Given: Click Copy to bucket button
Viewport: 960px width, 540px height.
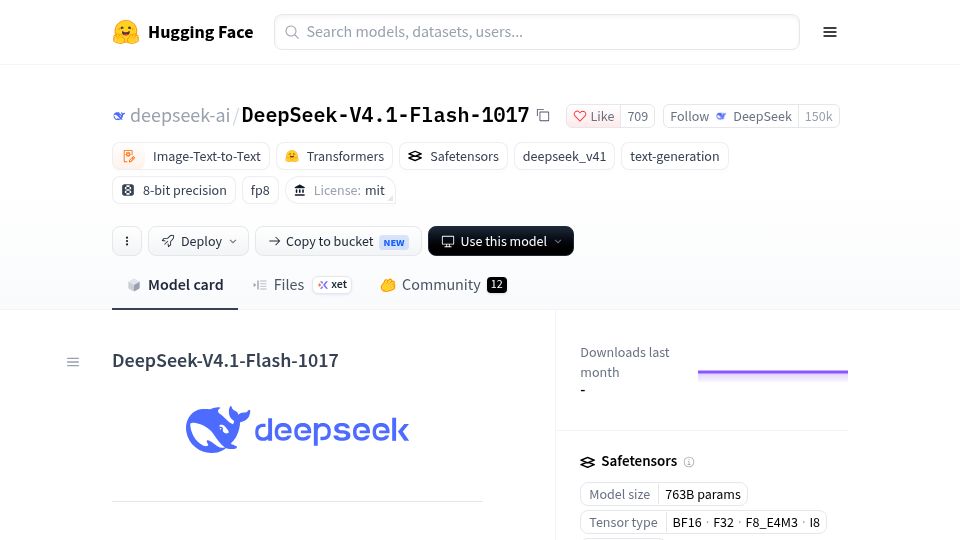Looking at the screenshot, I should click(x=339, y=241).
